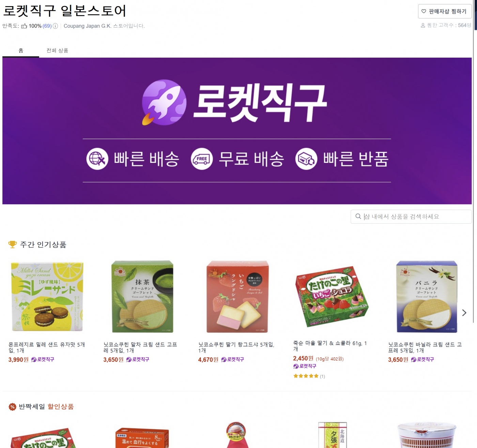Click the thumbs-up satisfaction icon
The image size is (477, 448).
click(x=24, y=26)
